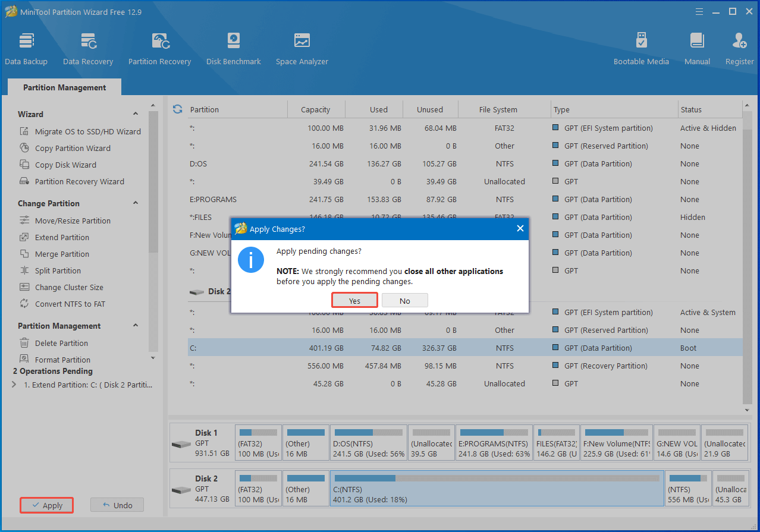Launch the Data Recovery tool
The image size is (760, 532).
point(88,49)
